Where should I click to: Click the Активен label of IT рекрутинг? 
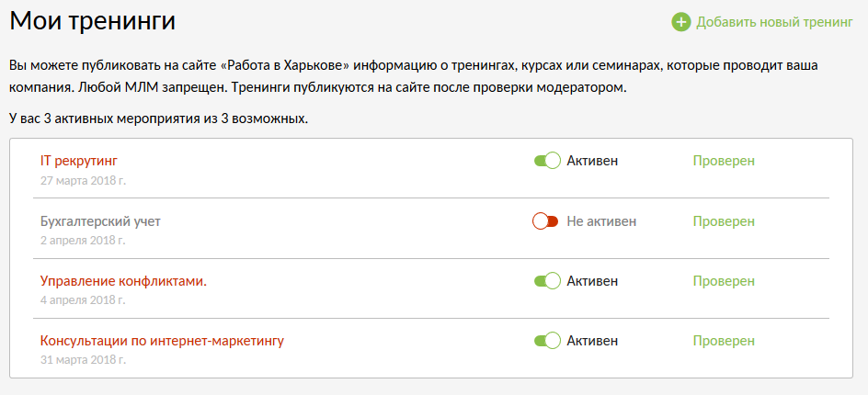click(x=592, y=161)
